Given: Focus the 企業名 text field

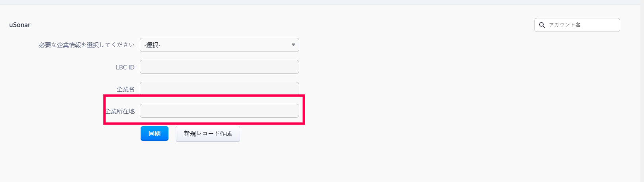Looking at the screenshot, I should pos(219,88).
